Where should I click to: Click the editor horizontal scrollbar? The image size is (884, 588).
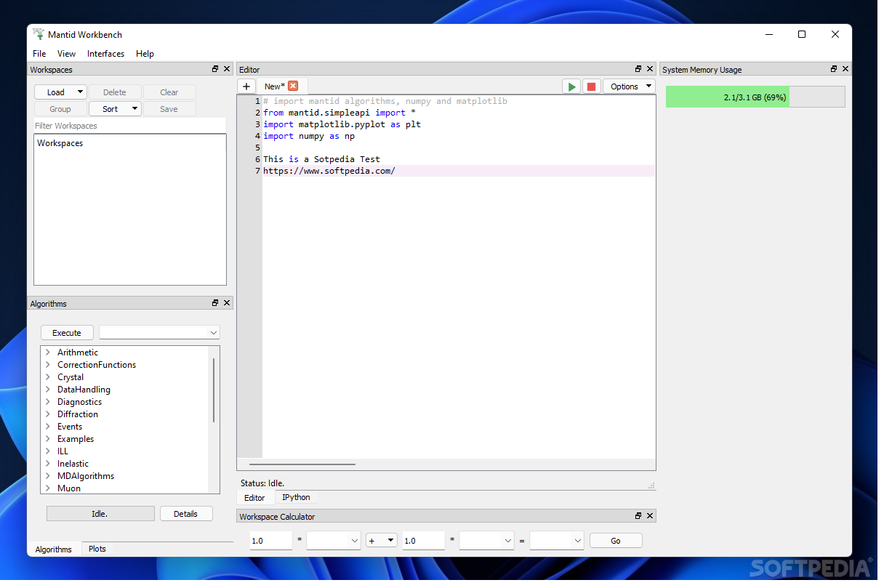pyautogui.click(x=302, y=464)
